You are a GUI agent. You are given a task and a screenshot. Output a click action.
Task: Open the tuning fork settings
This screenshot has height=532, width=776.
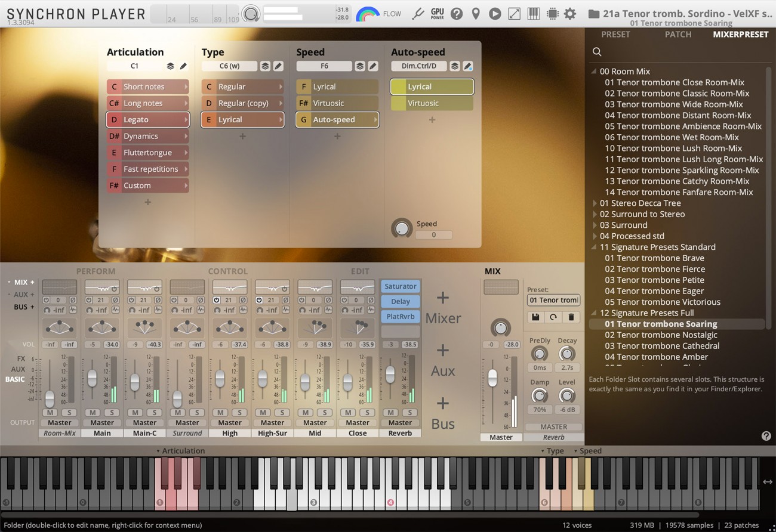pyautogui.click(x=418, y=13)
